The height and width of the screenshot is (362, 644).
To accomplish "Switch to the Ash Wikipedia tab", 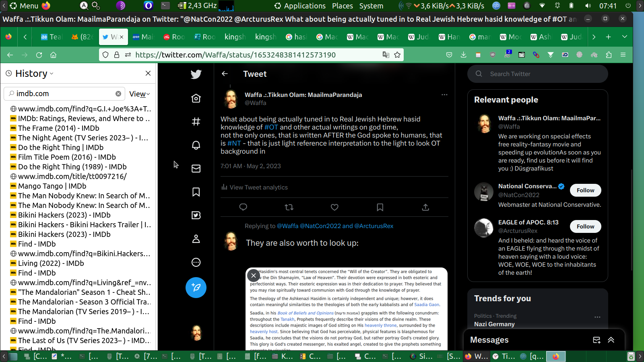I will click(541, 37).
